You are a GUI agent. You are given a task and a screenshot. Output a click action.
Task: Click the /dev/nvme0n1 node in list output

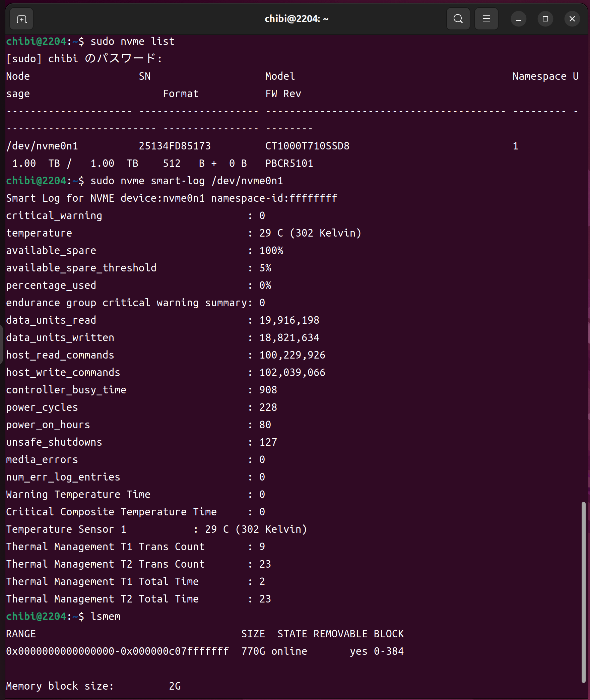pyautogui.click(x=42, y=146)
